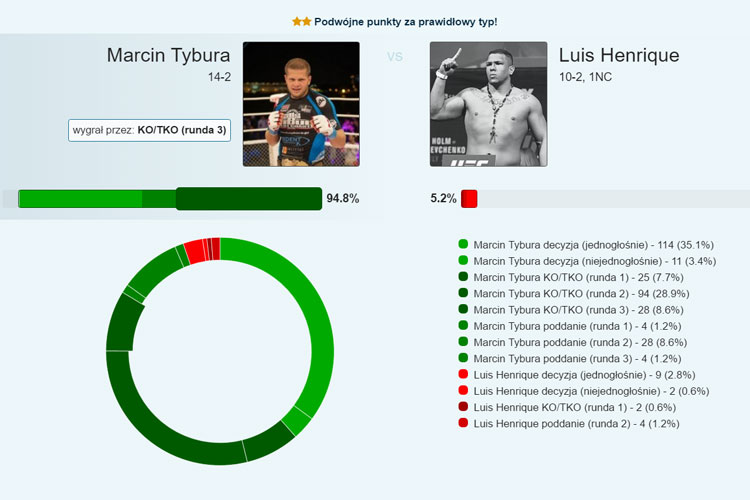Click the Marcin Tybura name heading

[168, 55]
